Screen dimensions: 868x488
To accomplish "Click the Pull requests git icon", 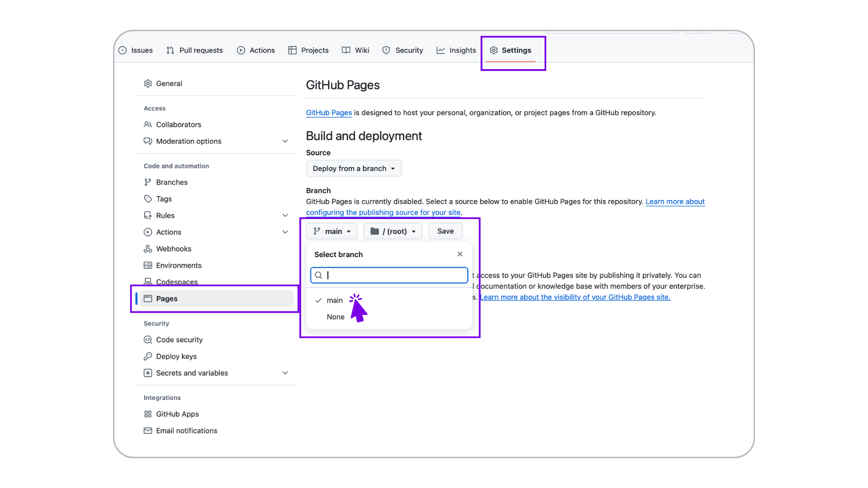I will tap(170, 50).
